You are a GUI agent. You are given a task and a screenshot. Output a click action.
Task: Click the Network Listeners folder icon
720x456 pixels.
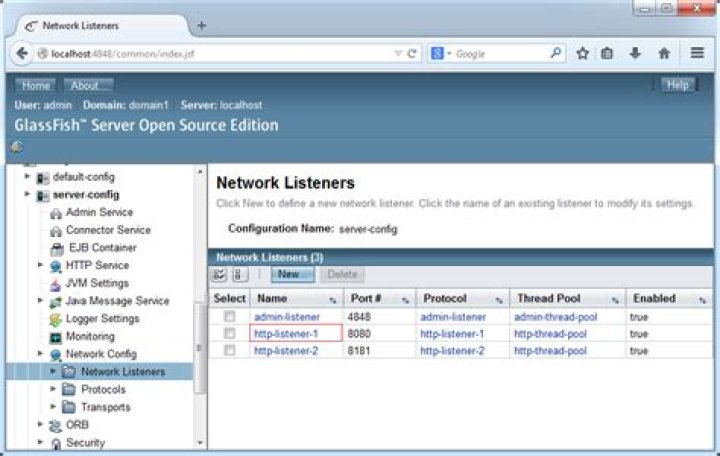pos(69,372)
